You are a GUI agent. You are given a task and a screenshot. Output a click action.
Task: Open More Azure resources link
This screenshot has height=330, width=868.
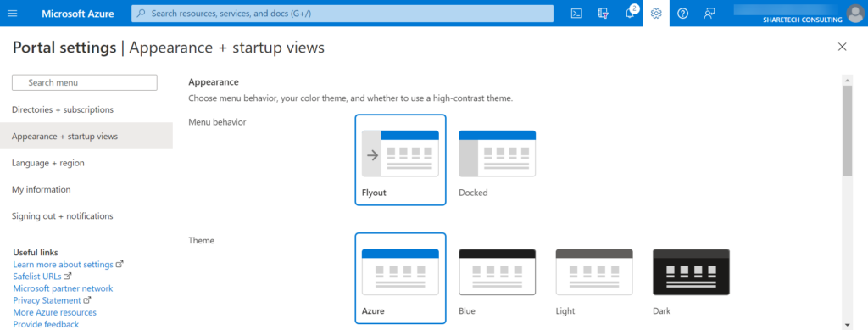coord(55,312)
